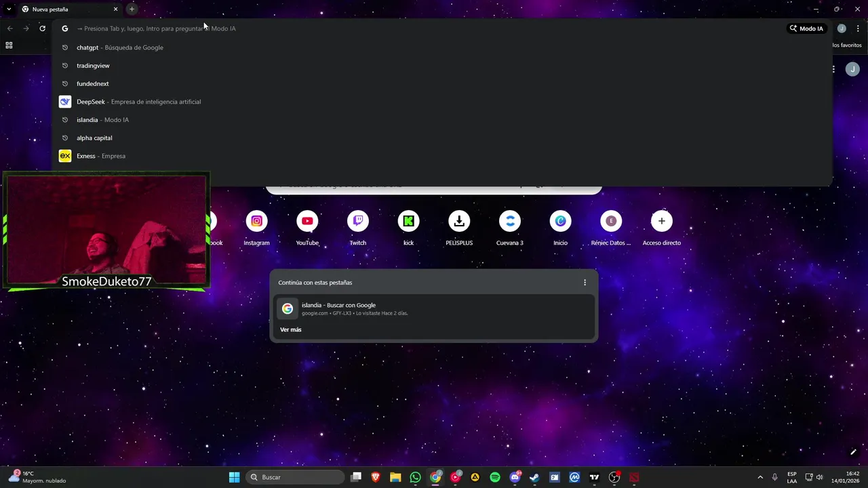Select the chatgpt search suggestion
Viewport: 868px width, 488px height.
pyautogui.click(x=442, y=47)
